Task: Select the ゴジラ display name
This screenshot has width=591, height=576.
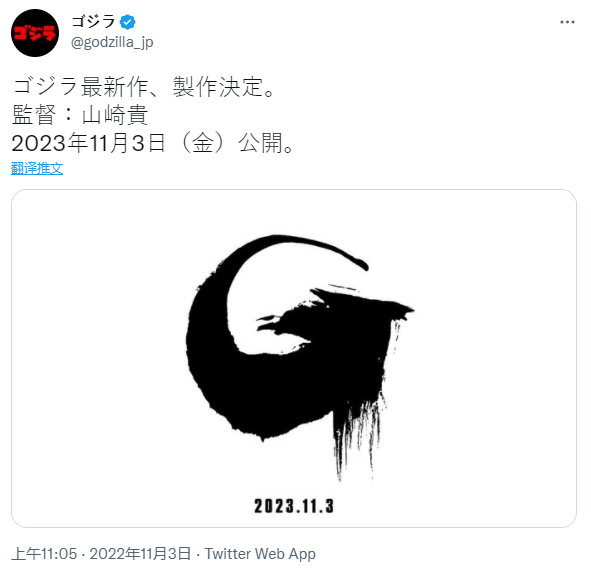Action: 93,21
